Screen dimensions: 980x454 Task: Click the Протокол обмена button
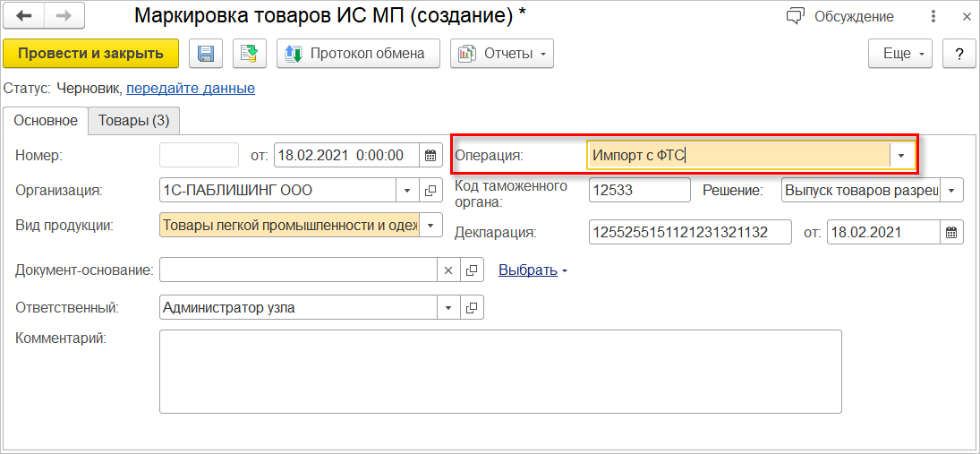[357, 54]
